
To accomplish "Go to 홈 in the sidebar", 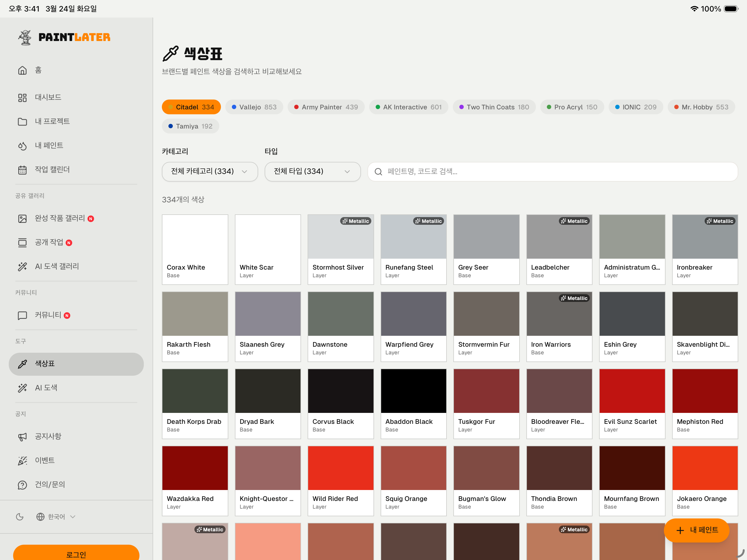I will click(76, 70).
